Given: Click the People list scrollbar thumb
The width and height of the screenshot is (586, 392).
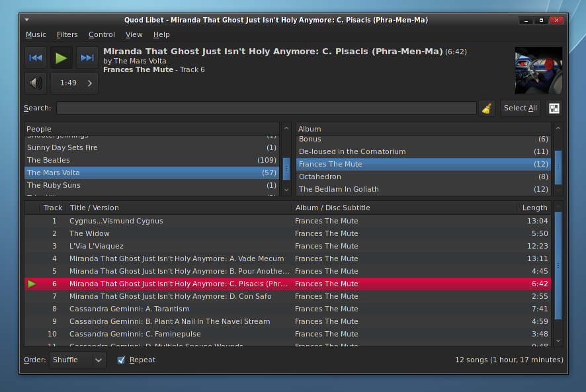Looking at the screenshot, I should coord(286,169).
